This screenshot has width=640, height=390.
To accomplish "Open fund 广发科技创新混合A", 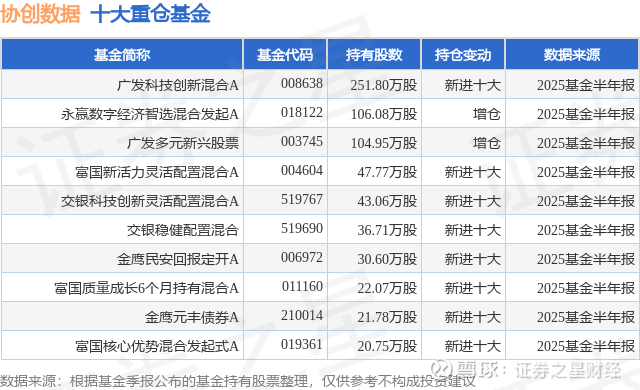I will (x=178, y=85).
